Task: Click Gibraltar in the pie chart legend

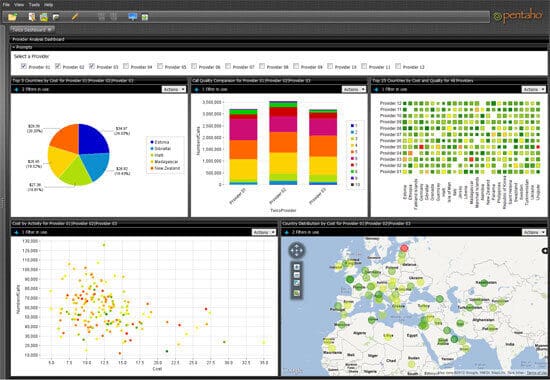Action: coord(161,149)
